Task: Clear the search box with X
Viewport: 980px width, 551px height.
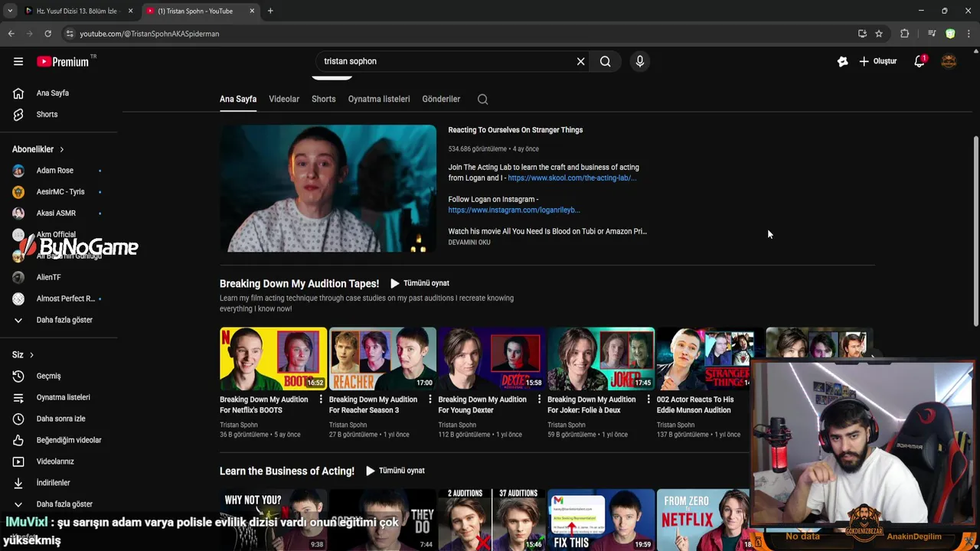Action: tap(580, 61)
